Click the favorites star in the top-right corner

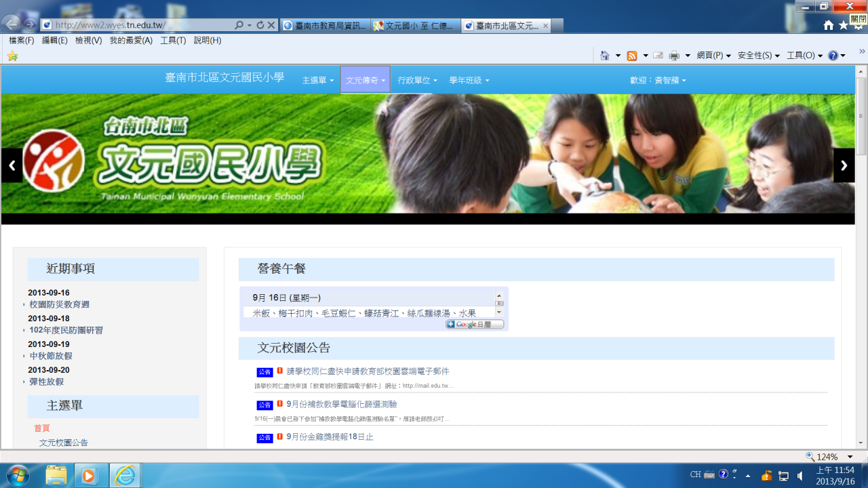(843, 25)
